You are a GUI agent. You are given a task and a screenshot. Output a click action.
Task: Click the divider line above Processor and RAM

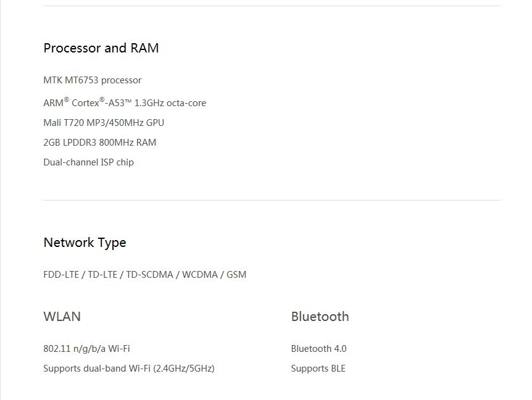[x=272, y=6]
